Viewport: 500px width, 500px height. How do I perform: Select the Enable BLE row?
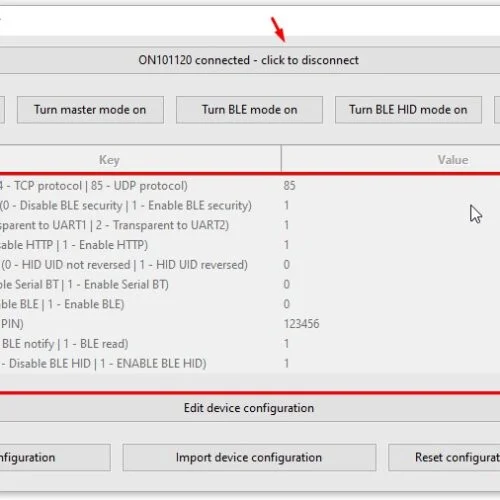(250, 304)
